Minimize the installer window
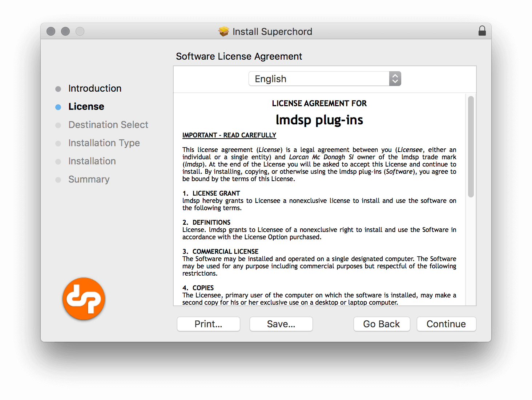The height and width of the screenshot is (400, 532). click(x=65, y=31)
